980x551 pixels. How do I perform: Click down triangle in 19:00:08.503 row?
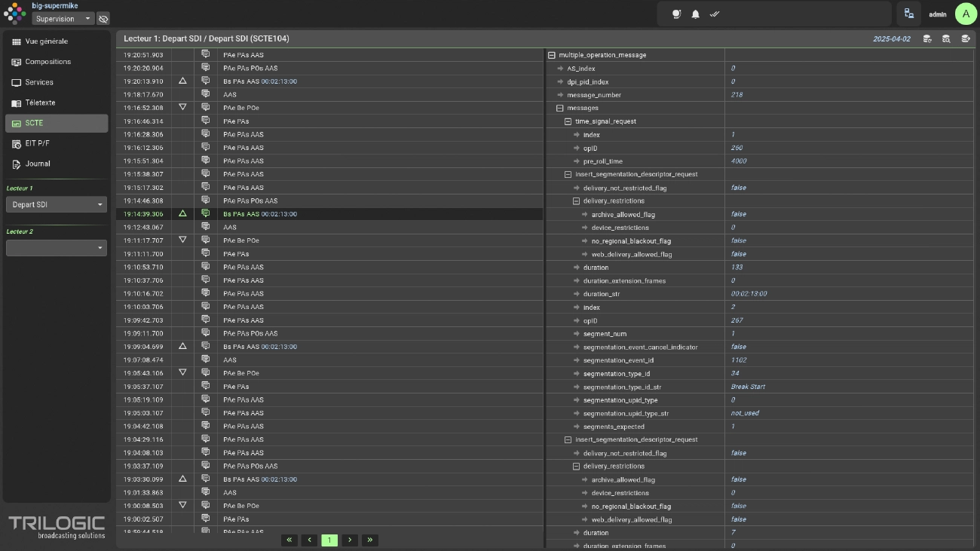182,505
